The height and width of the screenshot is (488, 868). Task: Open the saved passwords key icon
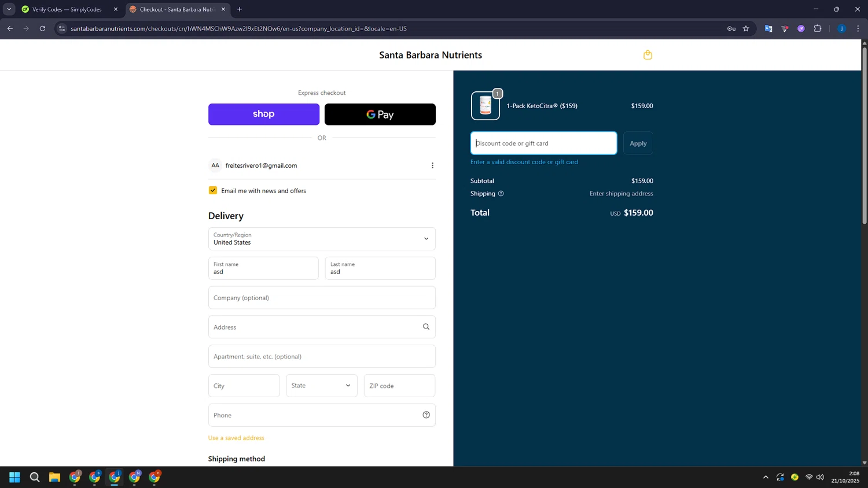click(x=731, y=28)
